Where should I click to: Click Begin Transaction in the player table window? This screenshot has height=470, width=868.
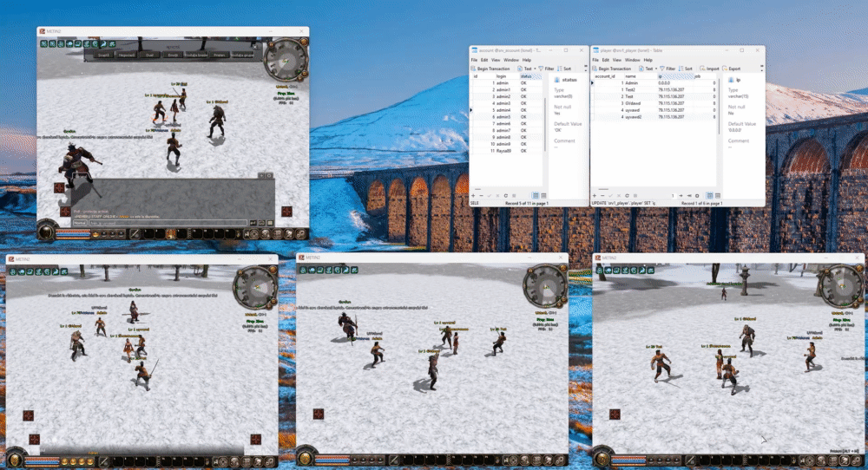(x=612, y=69)
